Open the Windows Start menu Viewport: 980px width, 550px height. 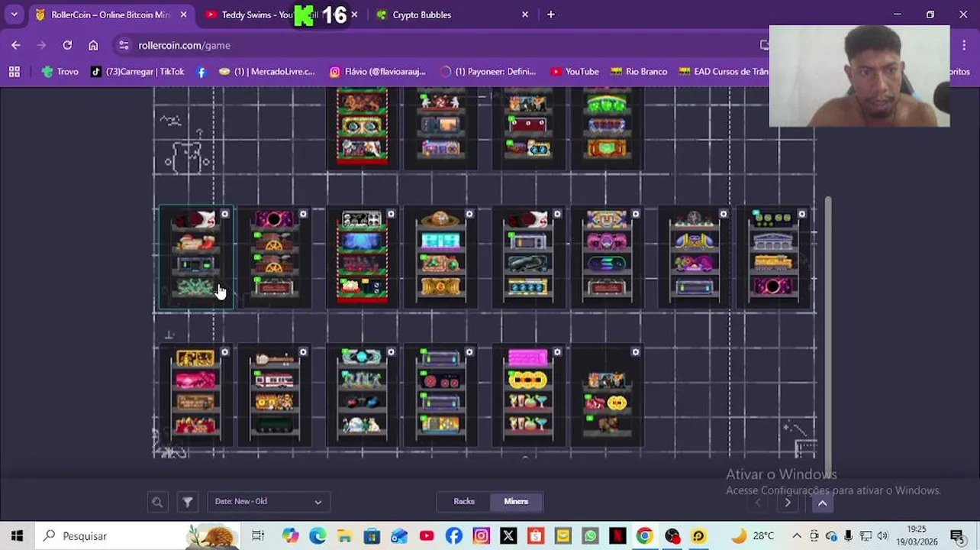(x=17, y=536)
